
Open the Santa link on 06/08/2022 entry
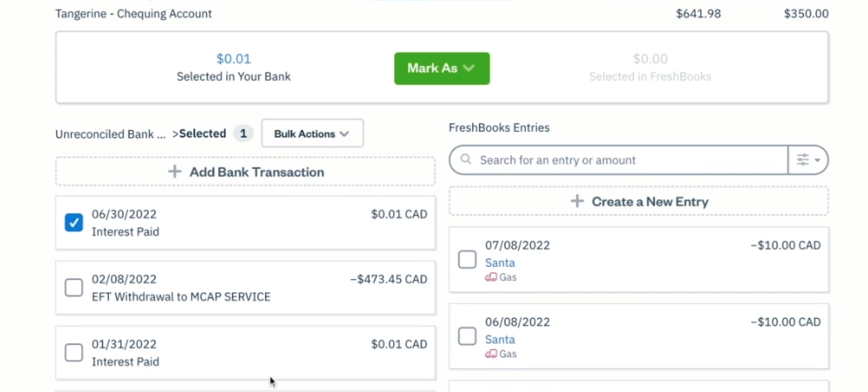[500, 340]
